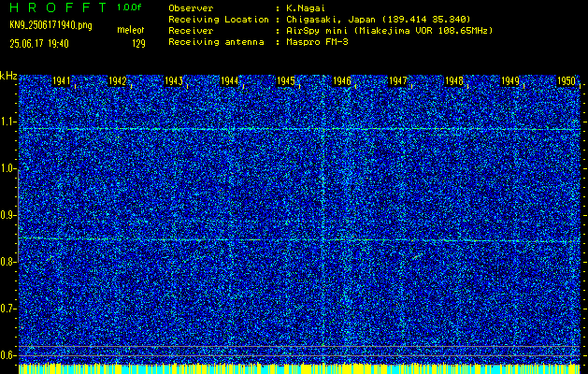
Task: Click the Chigasaki, Japan coordinates text
Action: pos(378,19)
